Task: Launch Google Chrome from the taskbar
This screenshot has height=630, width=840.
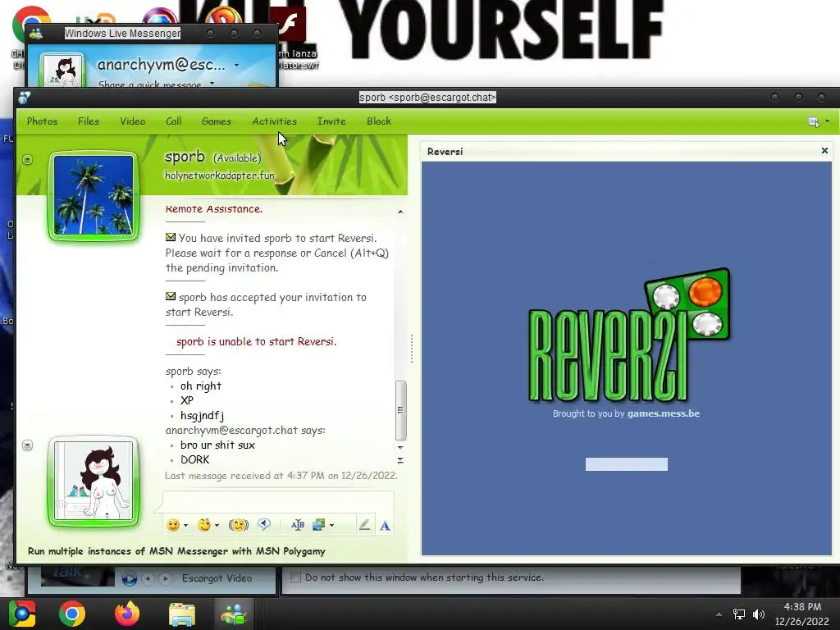Action: point(72,614)
